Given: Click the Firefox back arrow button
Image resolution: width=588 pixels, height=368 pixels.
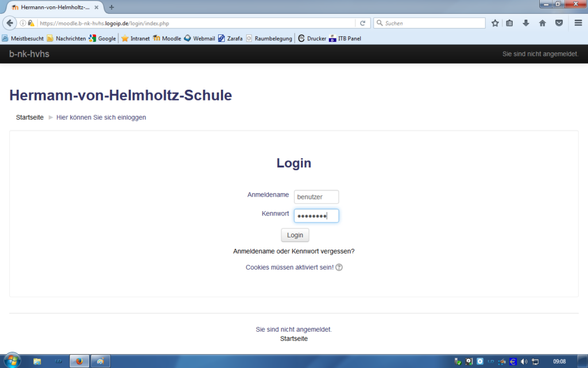Looking at the screenshot, I should pyautogui.click(x=10, y=23).
